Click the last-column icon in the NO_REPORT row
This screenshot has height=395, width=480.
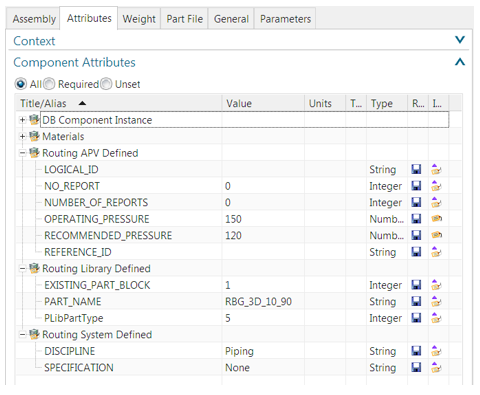pos(436,186)
